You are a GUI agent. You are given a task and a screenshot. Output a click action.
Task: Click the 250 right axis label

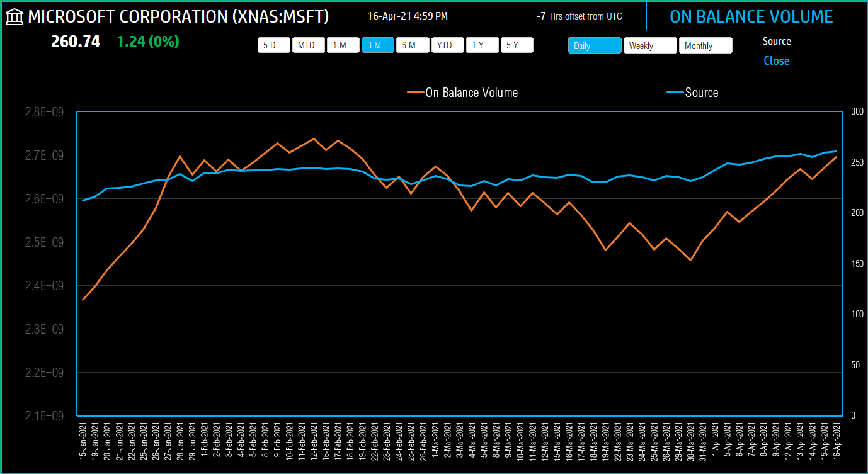(857, 162)
